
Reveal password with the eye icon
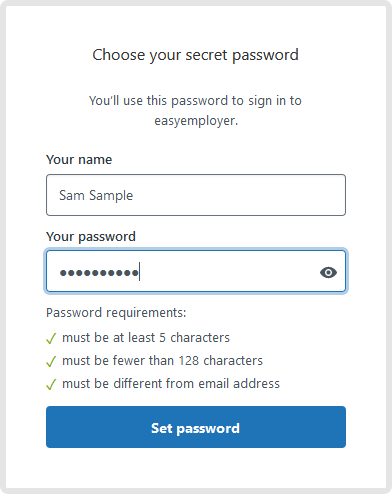pos(328,272)
